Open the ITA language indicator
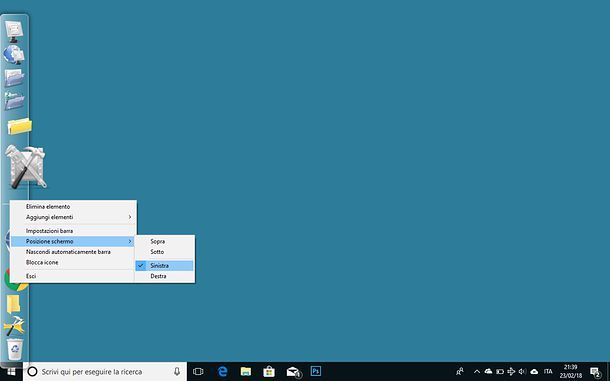 pos(548,372)
